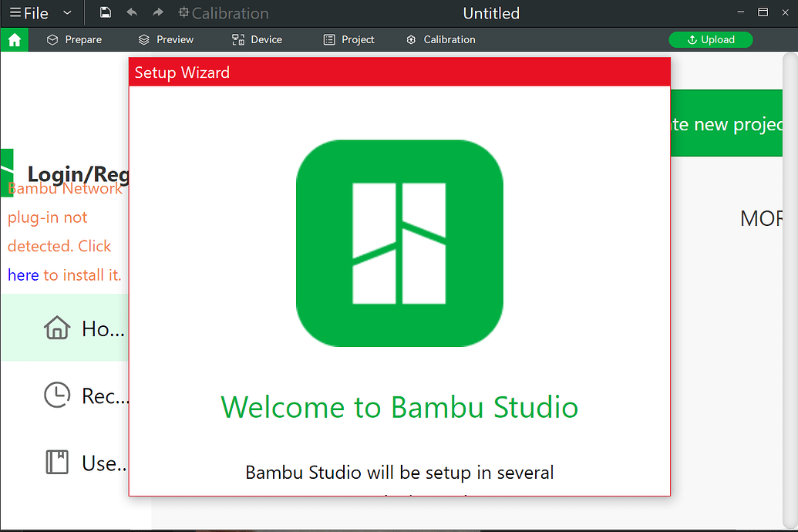Select the Home sidebar item
Image resolution: width=798 pixels, height=532 pixels.
[x=65, y=328]
